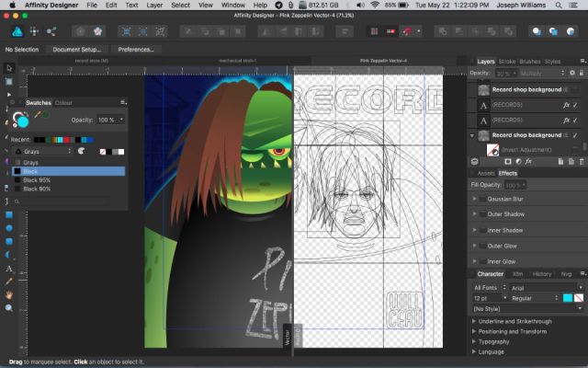Select the Colour Picker tool
Viewport: 588px width, 368px height.
(x=9, y=282)
